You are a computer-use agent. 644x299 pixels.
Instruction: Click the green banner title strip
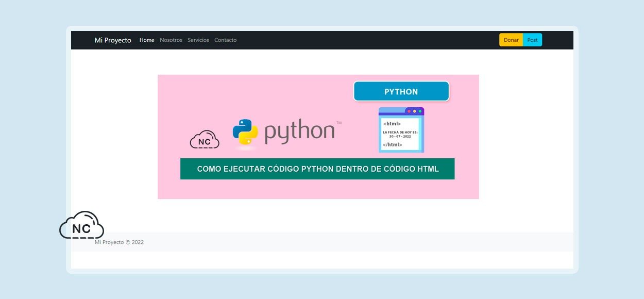(x=317, y=169)
